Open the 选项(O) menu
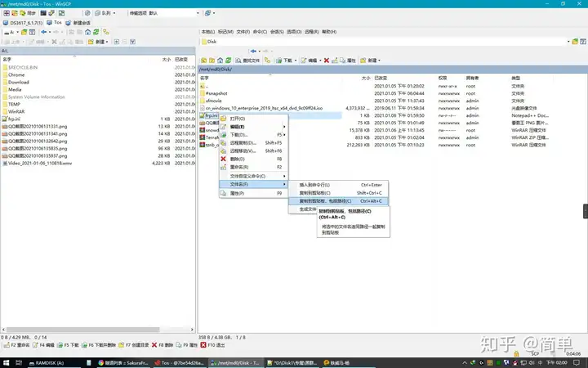Image resolution: width=588 pixels, height=368 pixels. 294,32
